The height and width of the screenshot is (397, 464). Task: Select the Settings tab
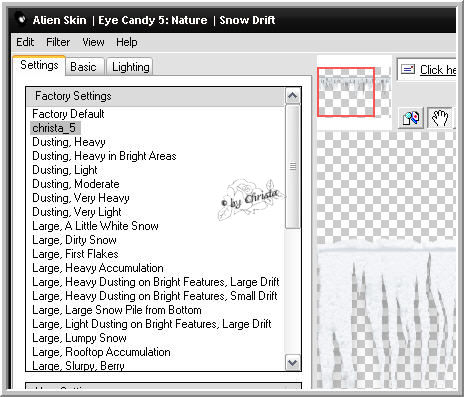tap(39, 65)
